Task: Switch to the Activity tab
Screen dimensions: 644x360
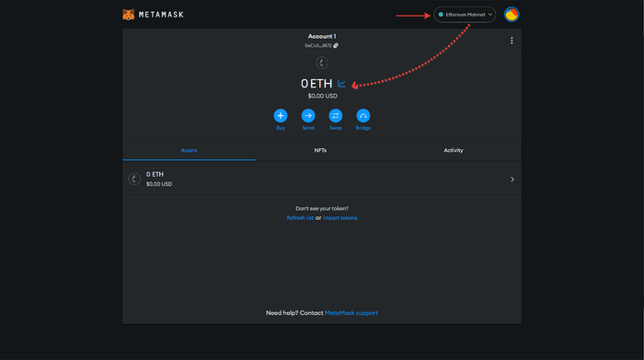Action: coord(454,150)
